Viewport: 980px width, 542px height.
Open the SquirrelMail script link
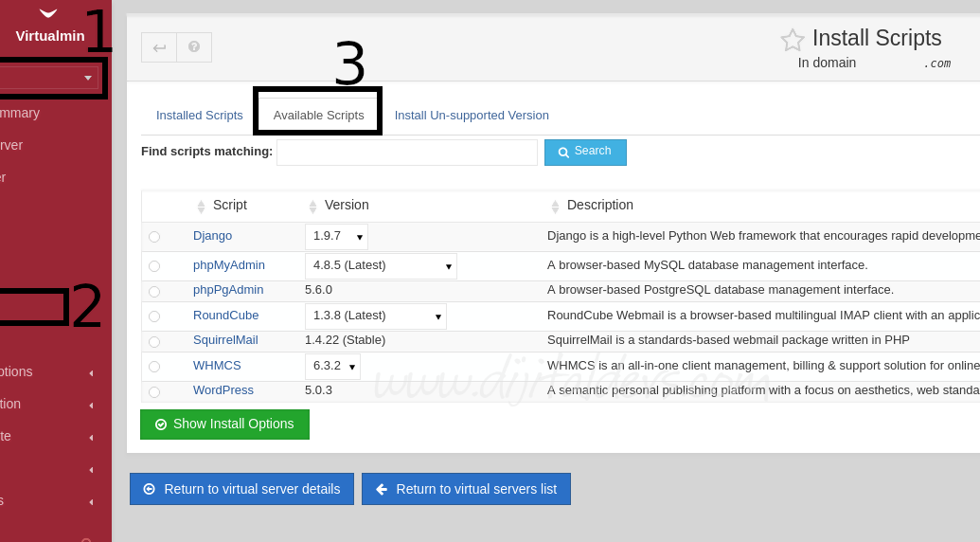[x=225, y=340]
